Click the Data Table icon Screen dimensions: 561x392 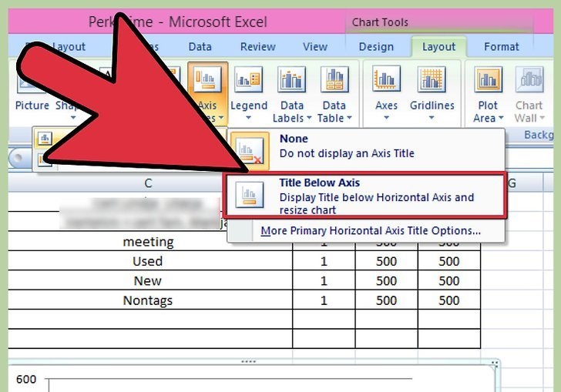(334, 79)
